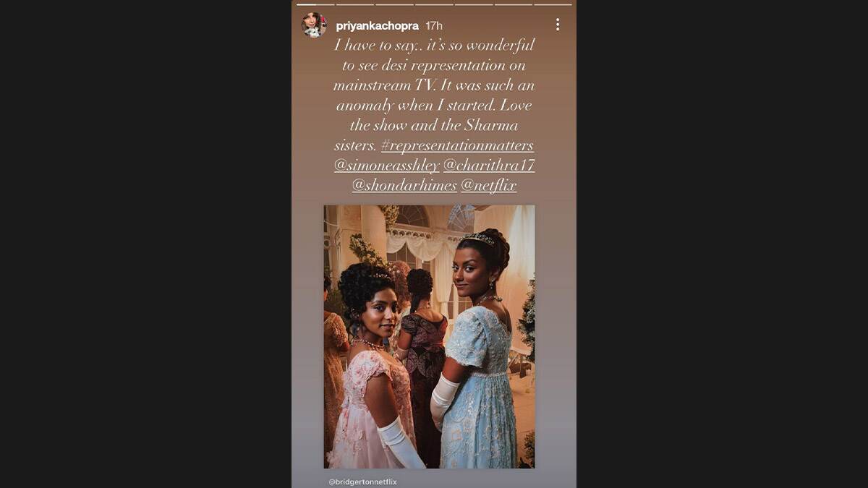Jump to the second story progress segment

pos(355,4)
